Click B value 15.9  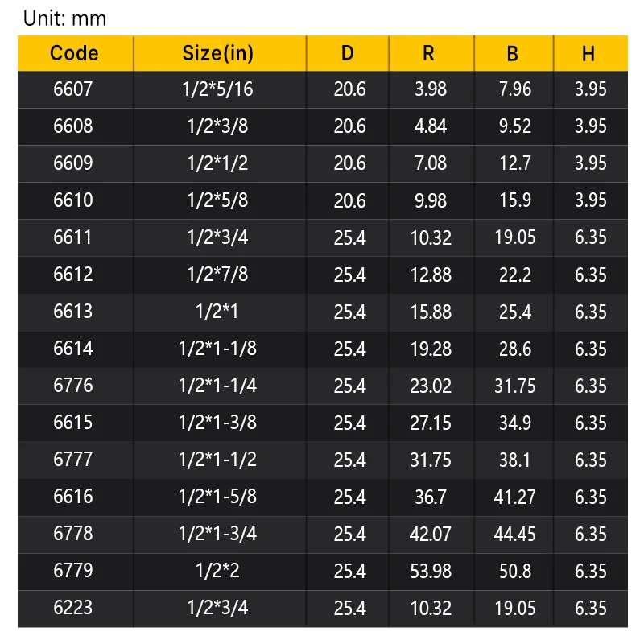(x=514, y=200)
